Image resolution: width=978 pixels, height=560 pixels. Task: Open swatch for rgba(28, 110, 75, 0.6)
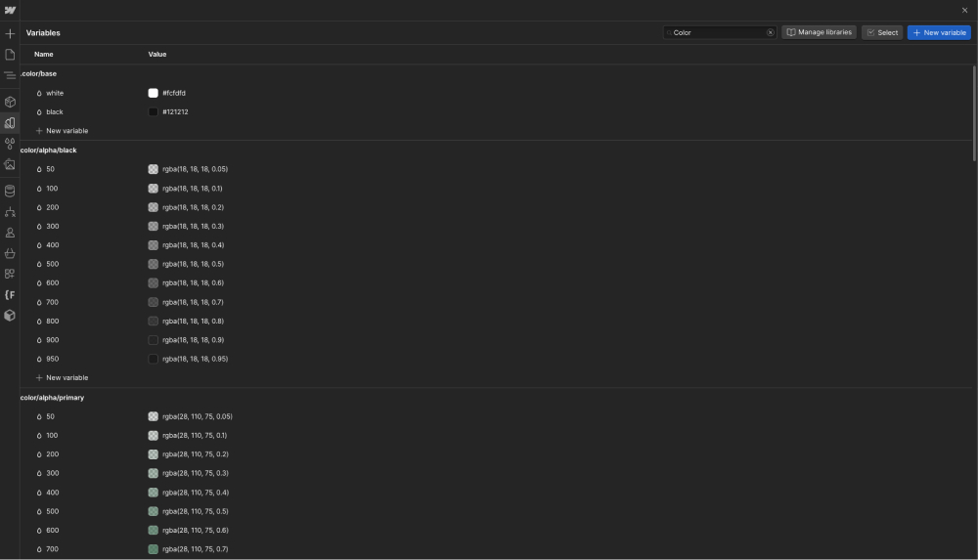click(153, 530)
